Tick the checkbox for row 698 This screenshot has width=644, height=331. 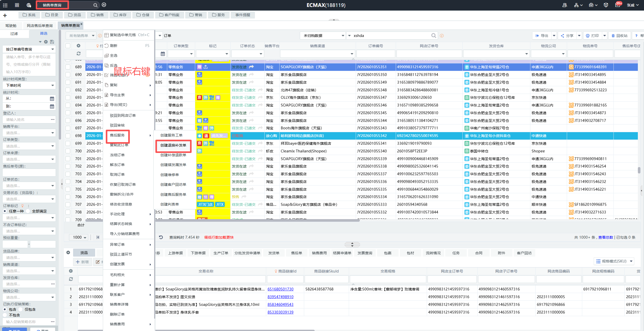[x=68, y=136]
